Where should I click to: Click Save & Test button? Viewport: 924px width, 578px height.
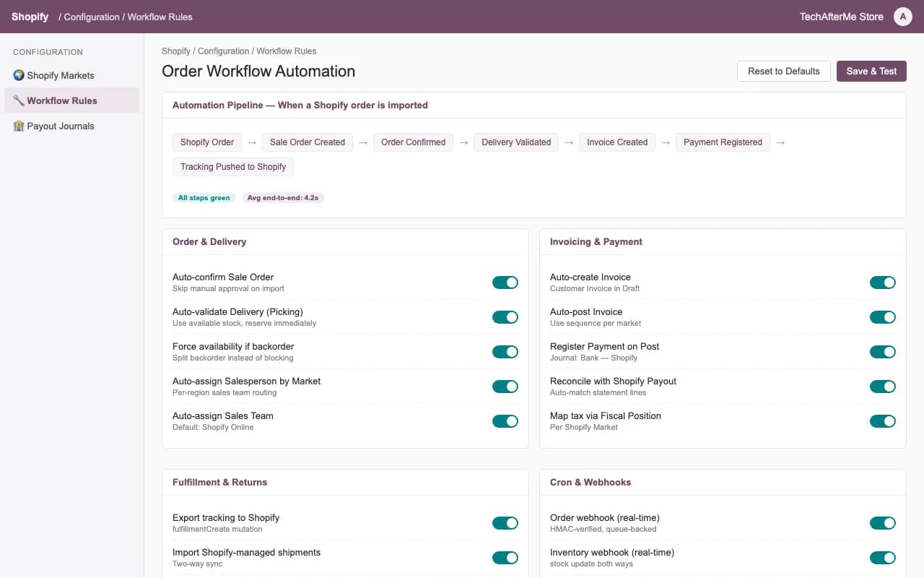[x=871, y=71]
